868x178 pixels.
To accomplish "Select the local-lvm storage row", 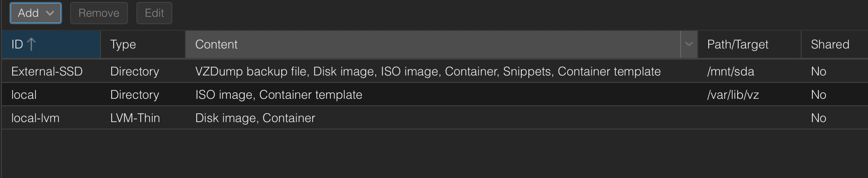I will tap(434, 118).
